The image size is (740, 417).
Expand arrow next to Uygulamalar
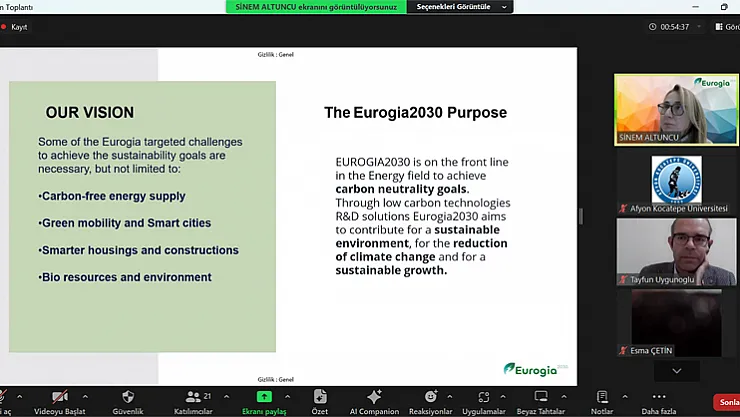point(503,397)
